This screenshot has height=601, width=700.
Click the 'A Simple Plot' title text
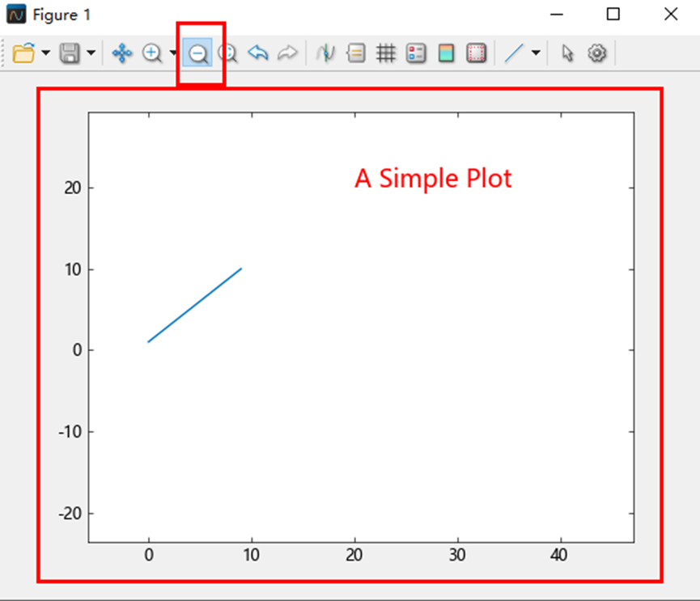coord(433,179)
